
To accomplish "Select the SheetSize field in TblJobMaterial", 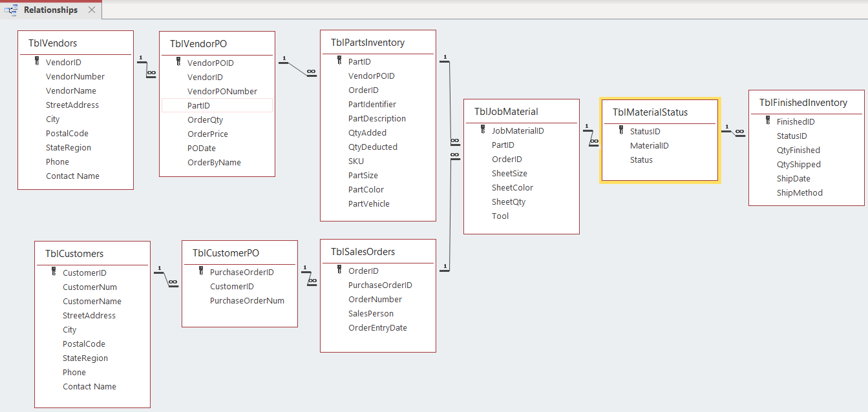I will pos(509,173).
